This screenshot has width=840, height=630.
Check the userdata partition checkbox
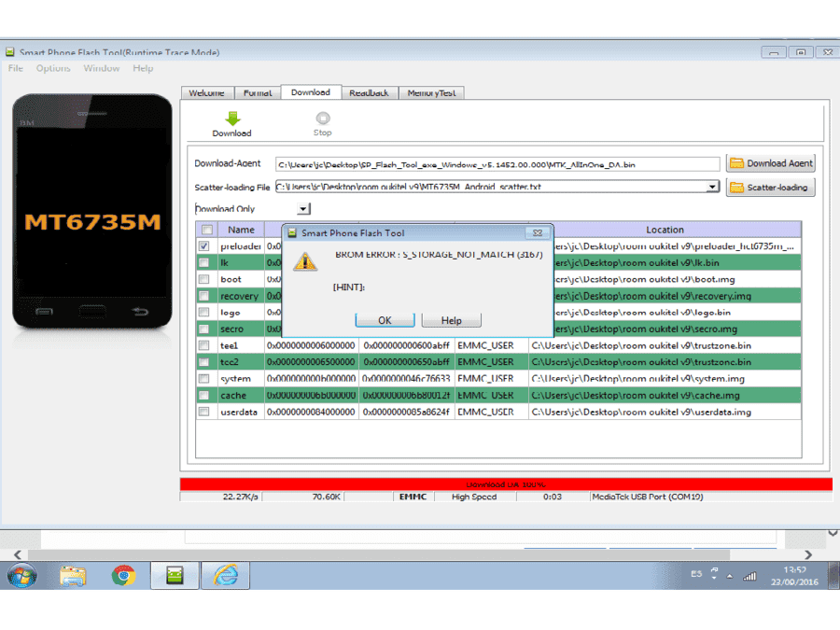204,412
